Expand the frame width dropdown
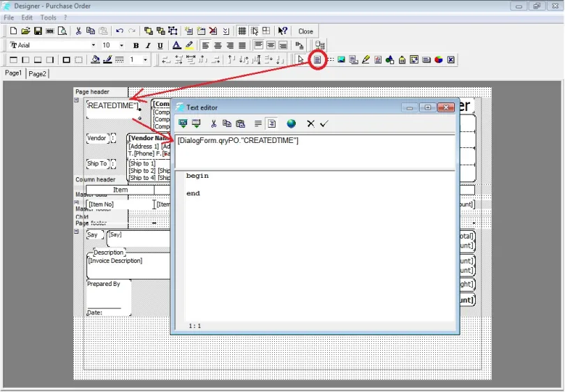This screenshot has height=392, width=565. tap(146, 60)
